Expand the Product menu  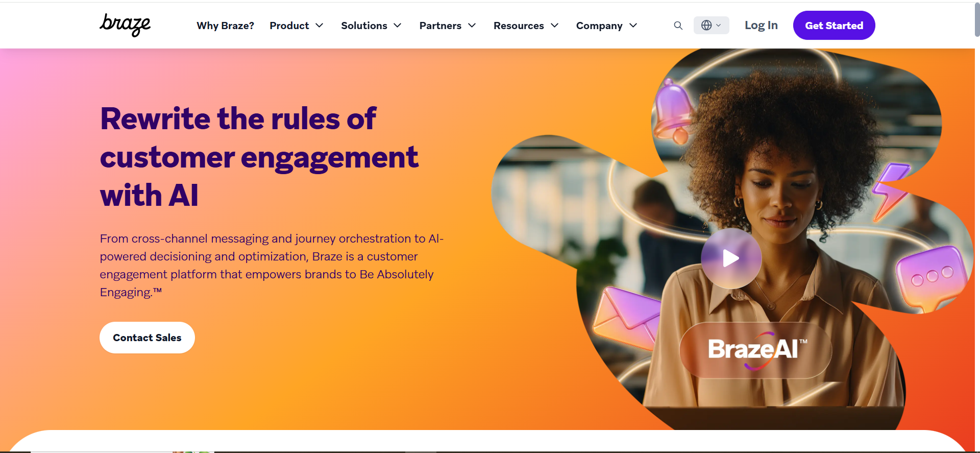(x=297, y=26)
